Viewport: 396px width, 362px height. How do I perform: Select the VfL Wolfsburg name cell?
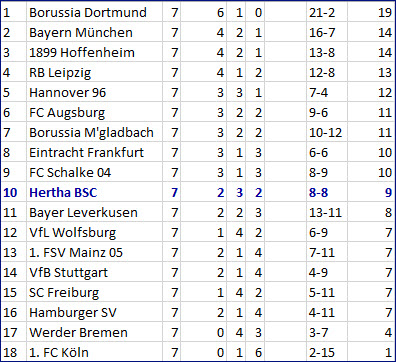[x=94, y=233]
